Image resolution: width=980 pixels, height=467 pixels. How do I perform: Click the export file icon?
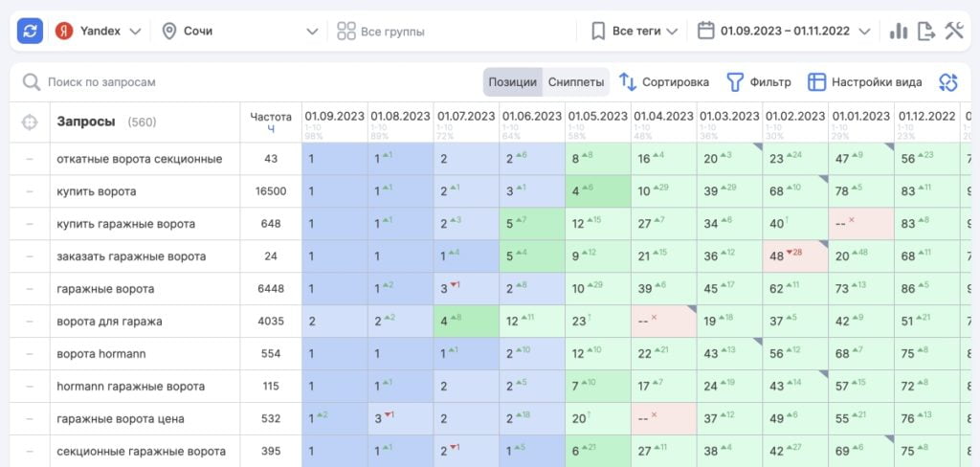925,32
